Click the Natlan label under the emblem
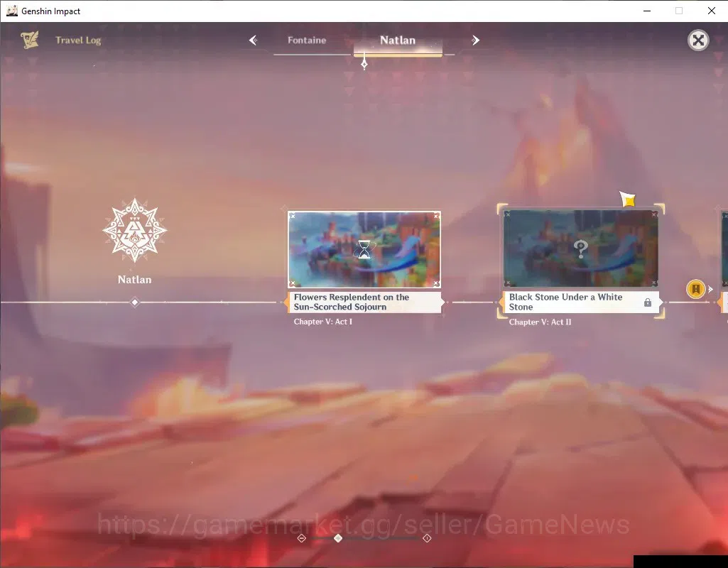This screenshot has height=568, width=728. point(135,279)
